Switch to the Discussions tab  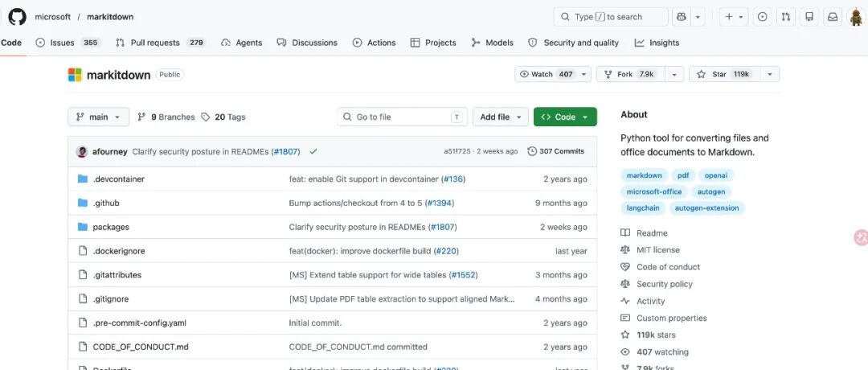[307, 43]
